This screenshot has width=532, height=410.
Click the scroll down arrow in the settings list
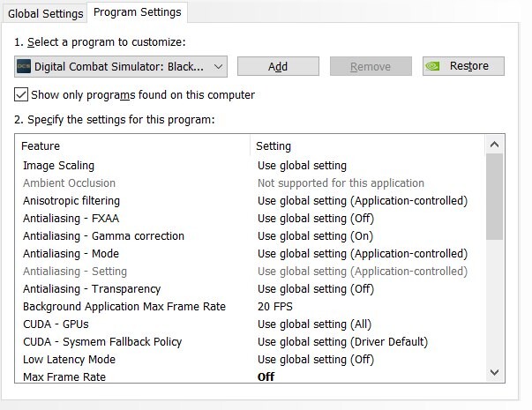coord(494,372)
